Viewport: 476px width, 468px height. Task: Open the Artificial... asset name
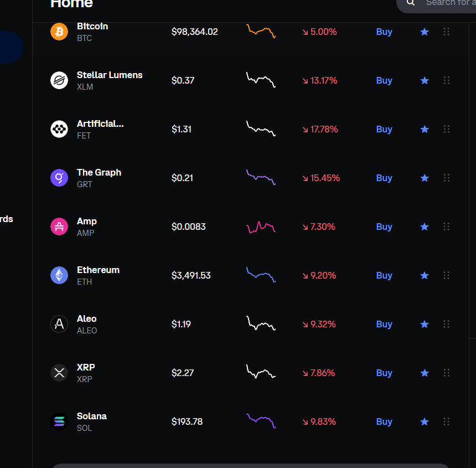(100, 124)
